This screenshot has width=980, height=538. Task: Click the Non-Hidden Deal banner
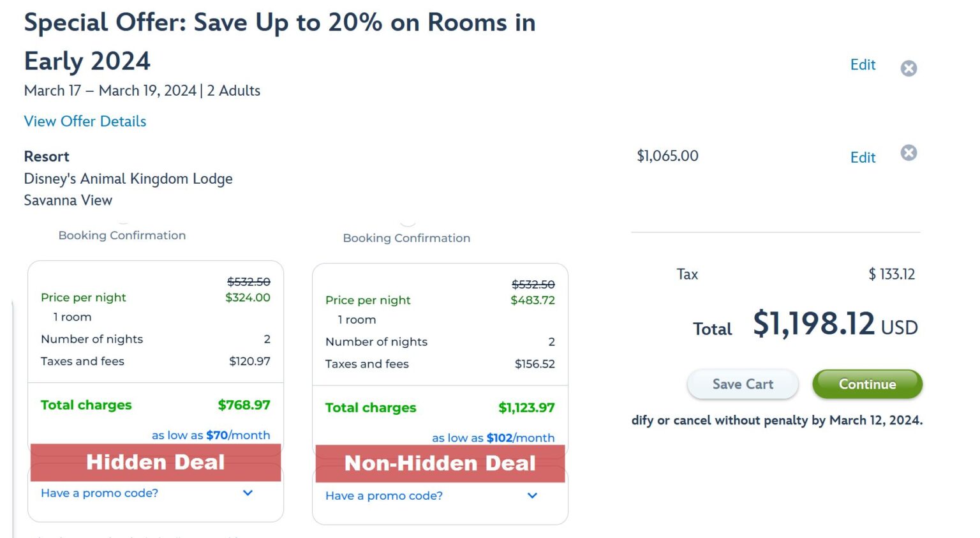(x=439, y=463)
